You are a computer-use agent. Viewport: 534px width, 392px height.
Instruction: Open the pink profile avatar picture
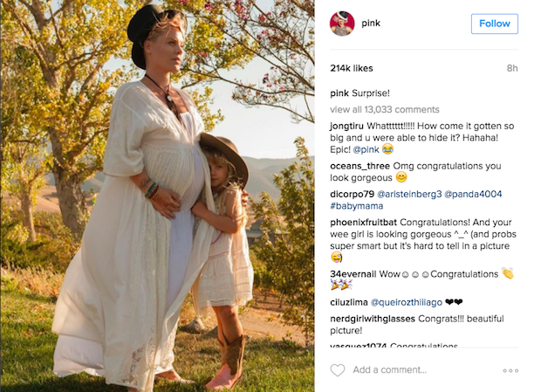(x=342, y=24)
